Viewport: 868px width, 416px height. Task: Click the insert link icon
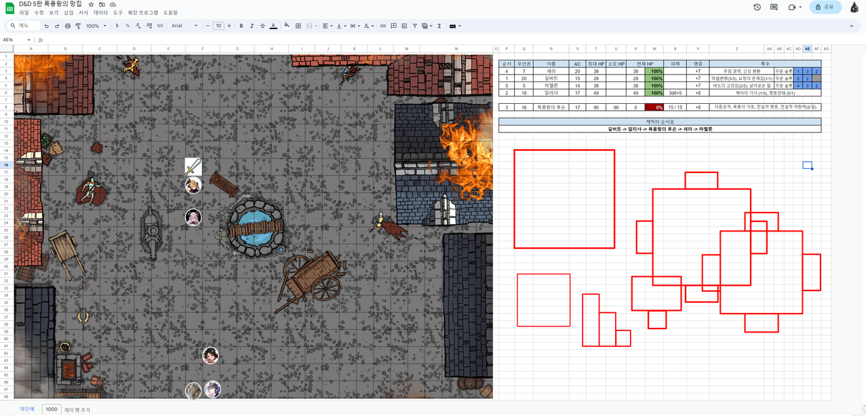click(x=382, y=26)
